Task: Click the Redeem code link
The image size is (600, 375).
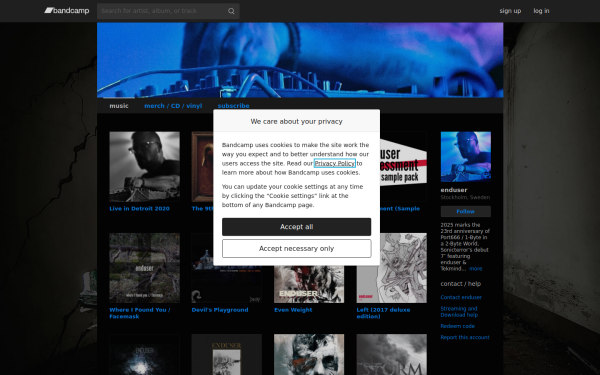Action: (x=458, y=326)
